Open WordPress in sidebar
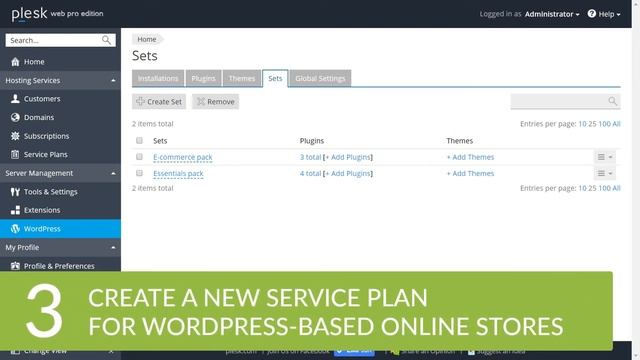The image size is (640, 360). coord(60,229)
